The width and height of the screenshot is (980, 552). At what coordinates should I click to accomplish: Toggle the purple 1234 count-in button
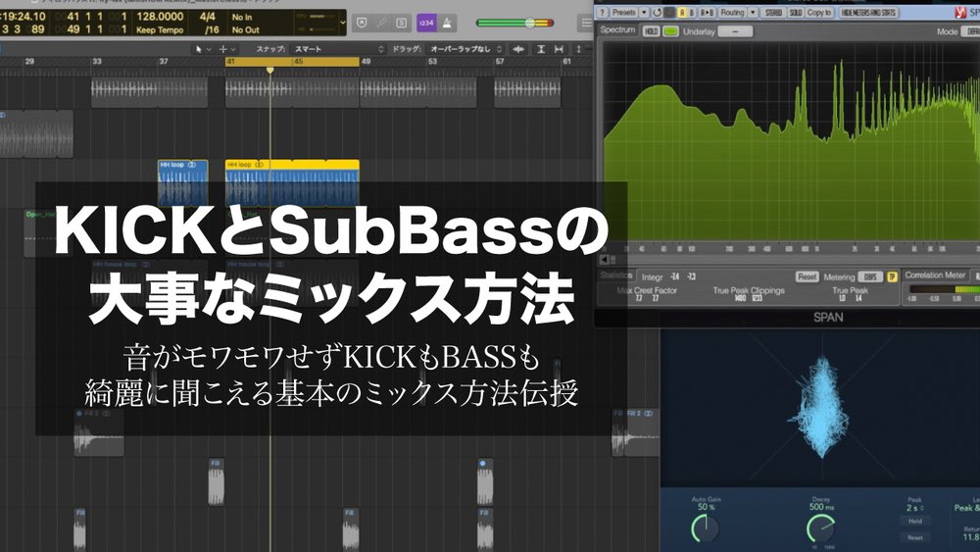pyautogui.click(x=426, y=23)
